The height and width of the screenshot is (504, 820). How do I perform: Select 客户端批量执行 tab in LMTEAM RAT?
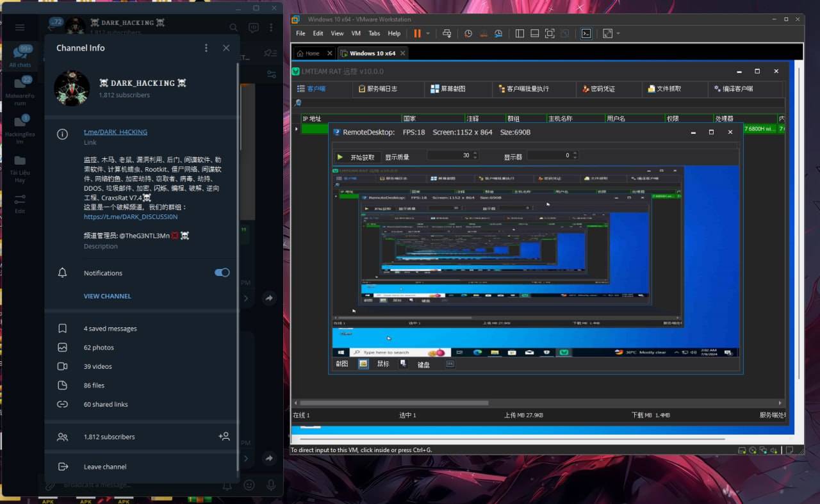(534, 89)
